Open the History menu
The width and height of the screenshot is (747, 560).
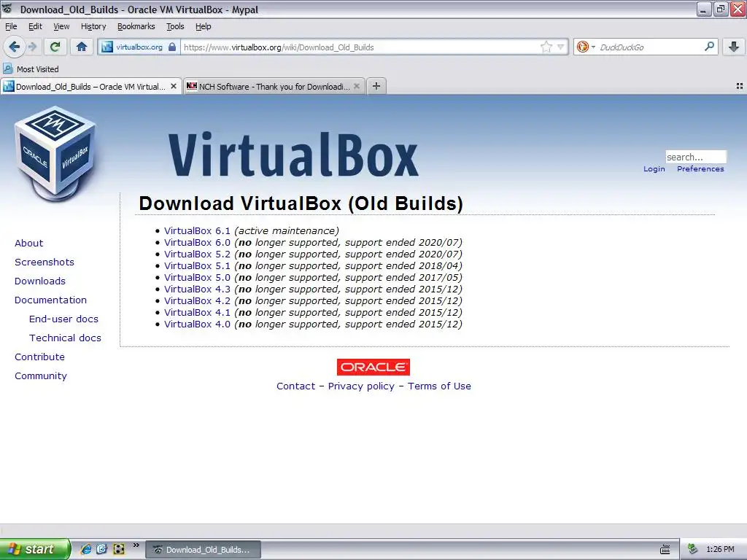(x=93, y=26)
